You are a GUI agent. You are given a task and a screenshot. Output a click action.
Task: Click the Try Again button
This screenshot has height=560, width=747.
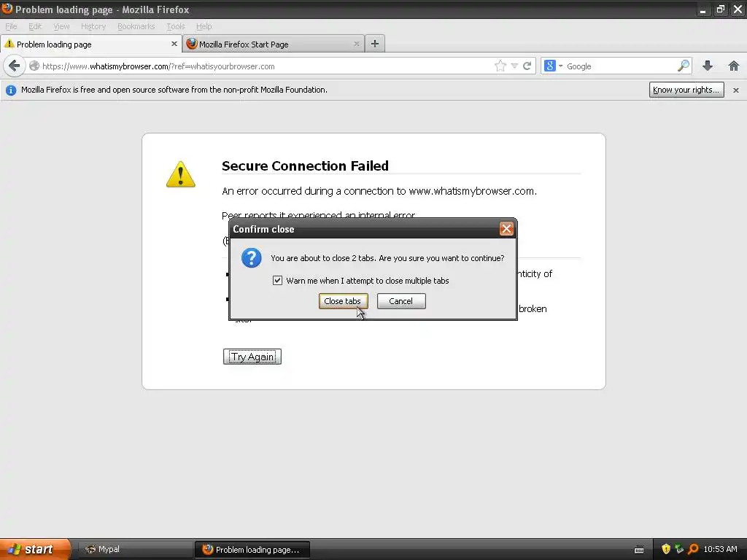tap(252, 357)
